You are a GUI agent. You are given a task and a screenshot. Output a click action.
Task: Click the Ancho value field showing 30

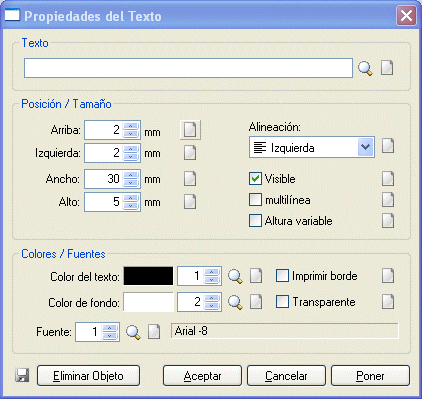tap(104, 179)
